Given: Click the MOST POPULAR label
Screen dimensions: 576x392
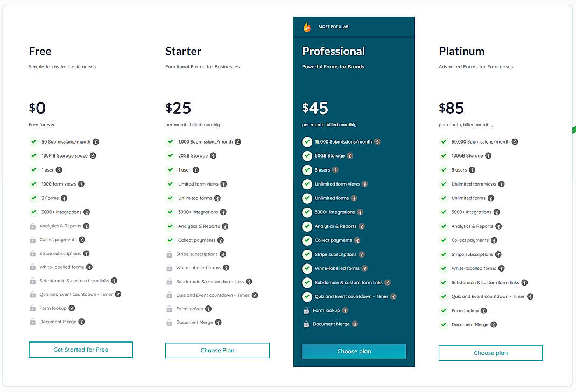Looking at the screenshot, I should pyautogui.click(x=333, y=27).
